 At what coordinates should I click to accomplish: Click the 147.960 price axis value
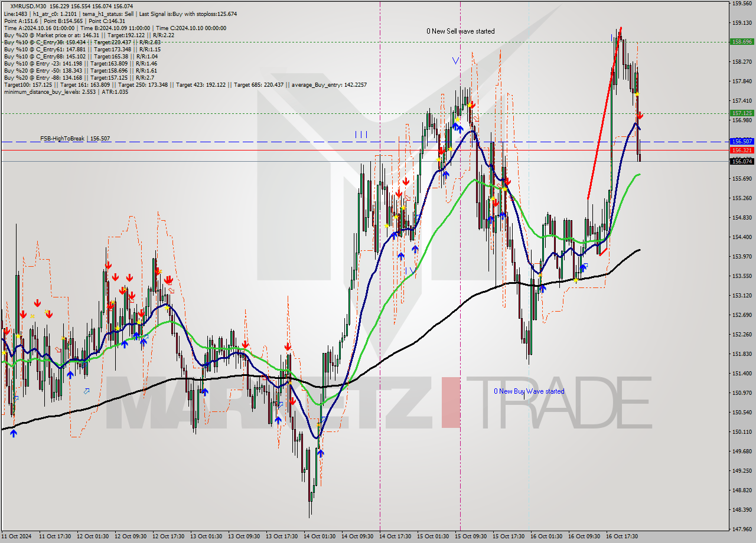click(742, 529)
